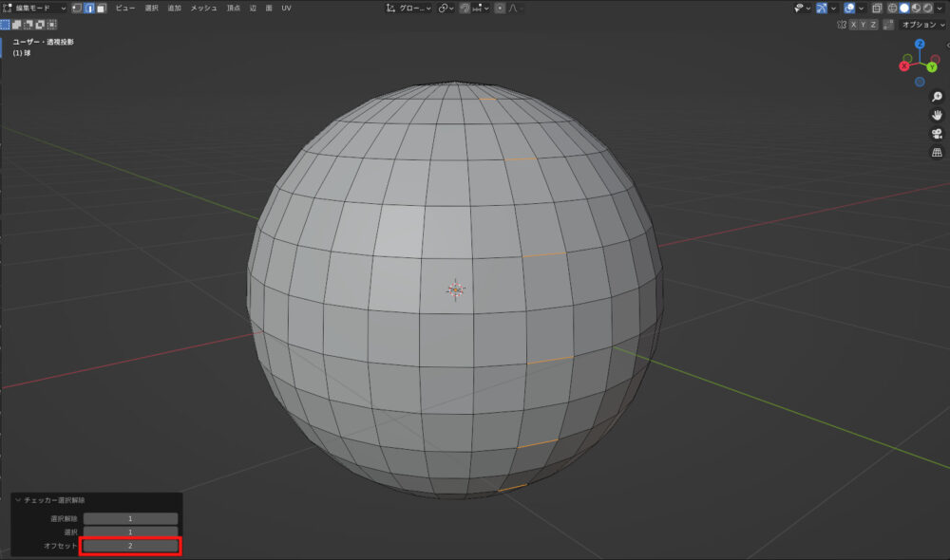Open the transform orientation グロー dropdown
Screen dimensions: 950x560
point(408,8)
